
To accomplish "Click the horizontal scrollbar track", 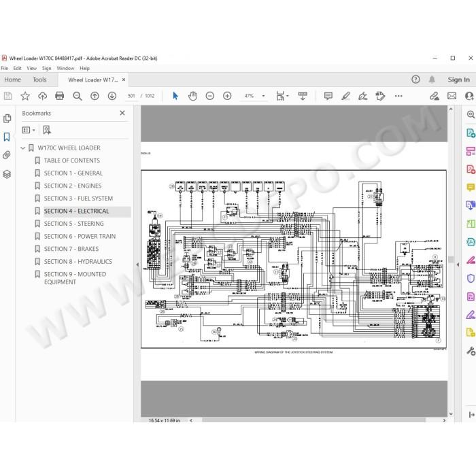I will pyautogui.click(x=314, y=420).
